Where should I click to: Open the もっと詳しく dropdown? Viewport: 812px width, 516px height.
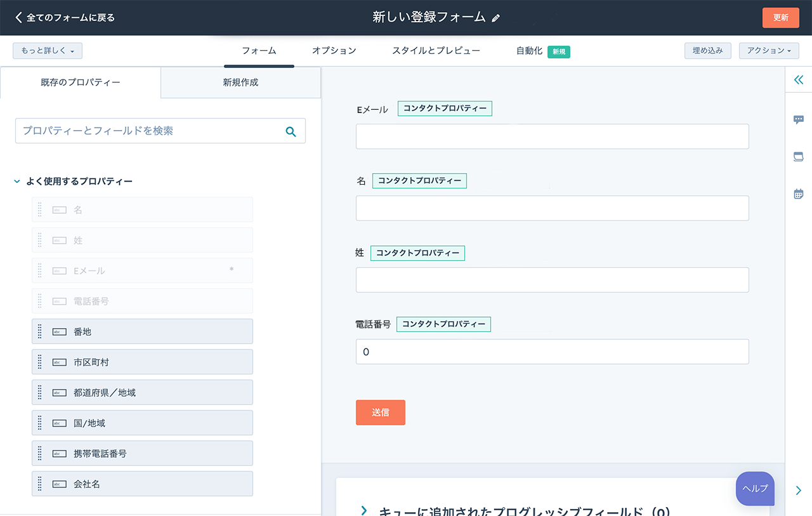click(48, 51)
